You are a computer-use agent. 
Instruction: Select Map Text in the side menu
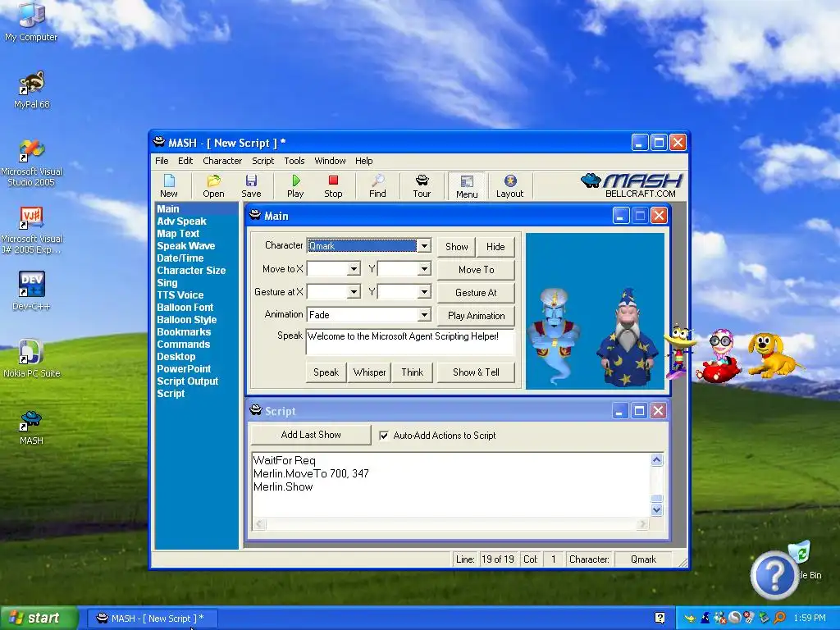point(178,234)
